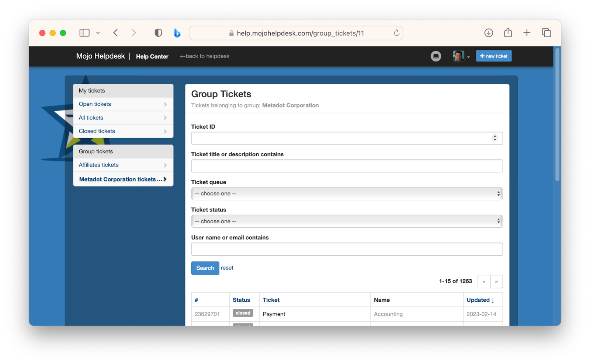Click the round chat icon in header
This screenshot has width=590, height=364.
click(436, 56)
